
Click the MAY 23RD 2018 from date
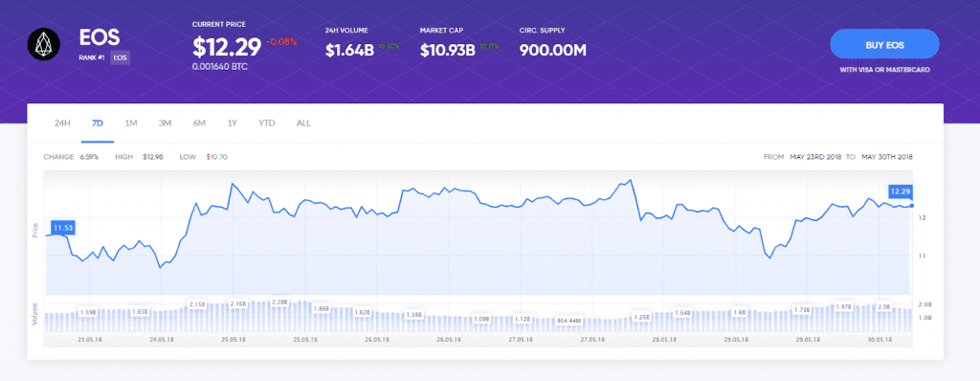(815, 157)
